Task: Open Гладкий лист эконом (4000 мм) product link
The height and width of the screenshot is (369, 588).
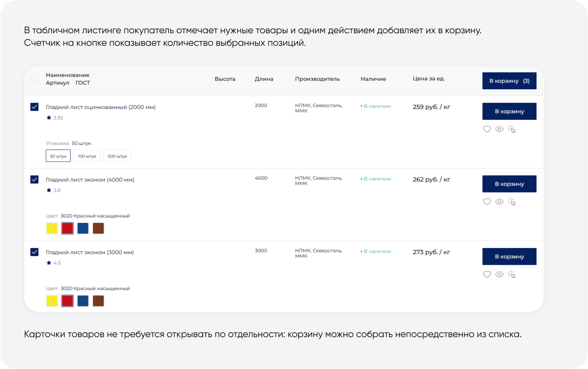Action: tap(90, 180)
